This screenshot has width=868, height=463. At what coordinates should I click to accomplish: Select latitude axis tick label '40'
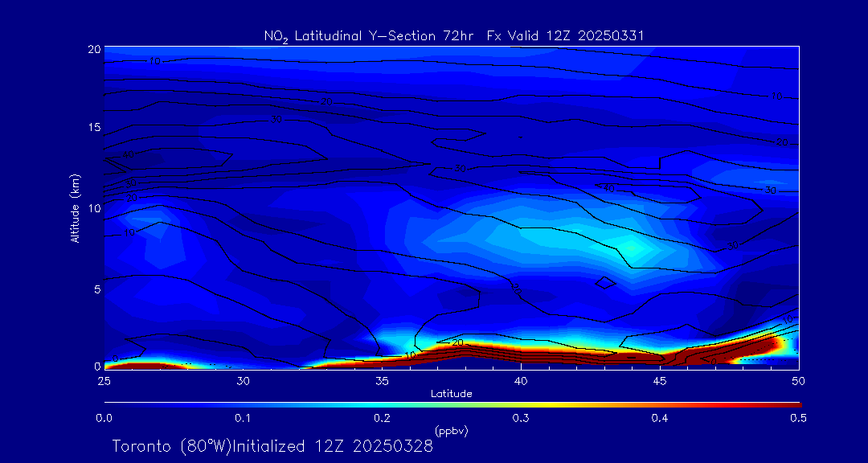[521, 381]
